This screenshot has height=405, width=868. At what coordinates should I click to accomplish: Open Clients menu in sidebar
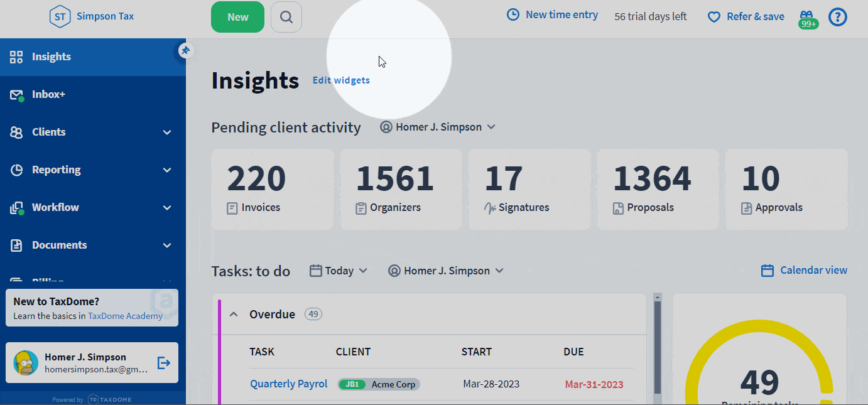tap(93, 132)
